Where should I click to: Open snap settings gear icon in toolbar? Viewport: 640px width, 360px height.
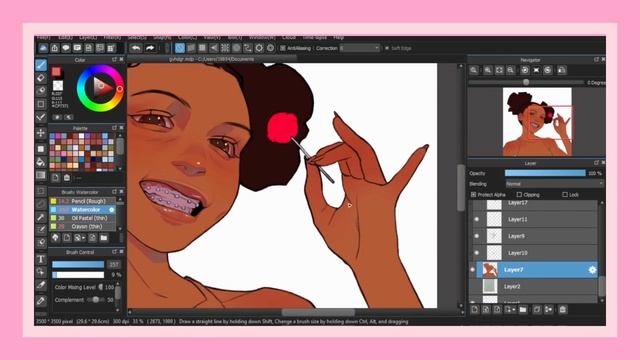point(259,48)
